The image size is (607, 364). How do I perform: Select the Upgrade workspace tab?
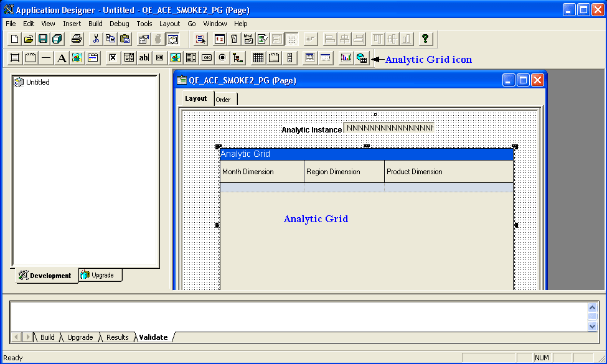click(x=100, y=274)
